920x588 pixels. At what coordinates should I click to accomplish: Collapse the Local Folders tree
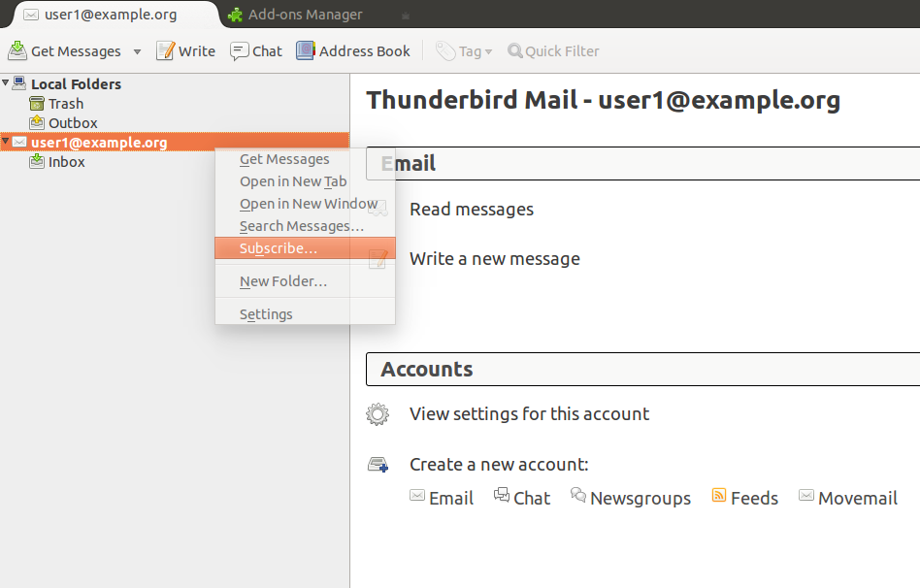[x=6, y=83]
